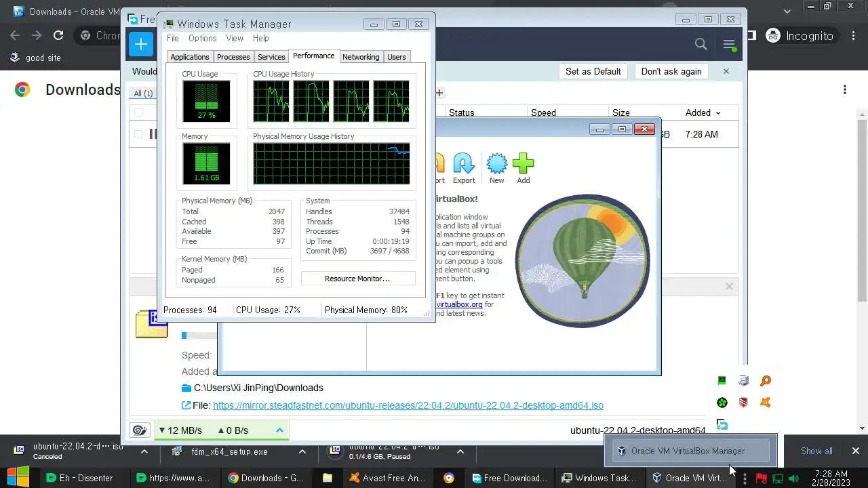Screen dimensions: 868x488
Task: Add a tag with the small plus button
Action: [439, 93]
